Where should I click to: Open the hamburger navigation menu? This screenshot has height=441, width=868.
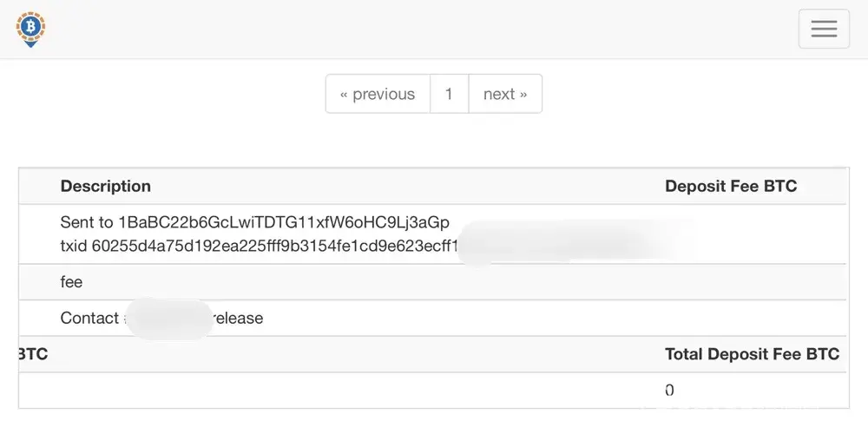point(823,29)
